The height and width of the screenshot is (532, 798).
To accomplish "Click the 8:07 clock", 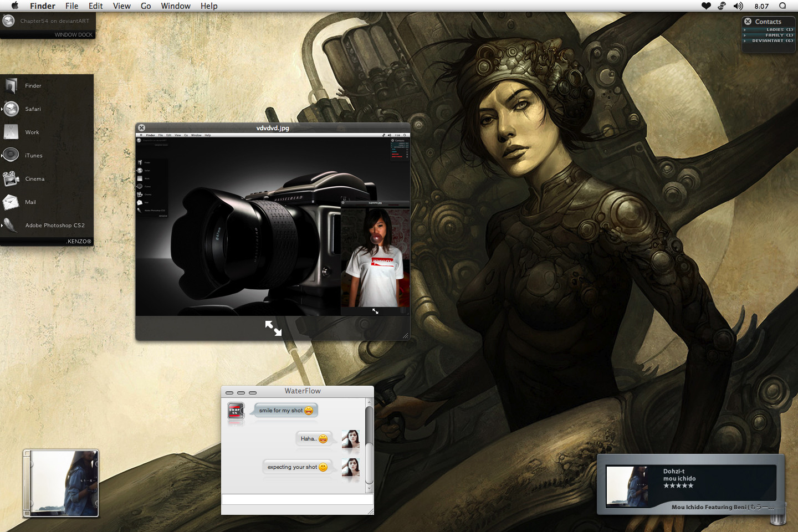I will pyautogui.click(x=761, y=6).
